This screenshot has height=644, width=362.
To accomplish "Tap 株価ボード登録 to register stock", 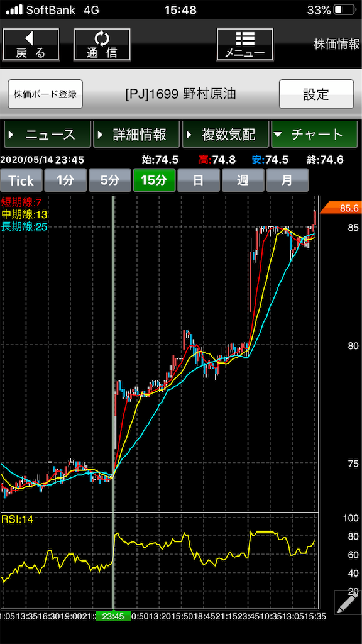I will click(45, 94).
